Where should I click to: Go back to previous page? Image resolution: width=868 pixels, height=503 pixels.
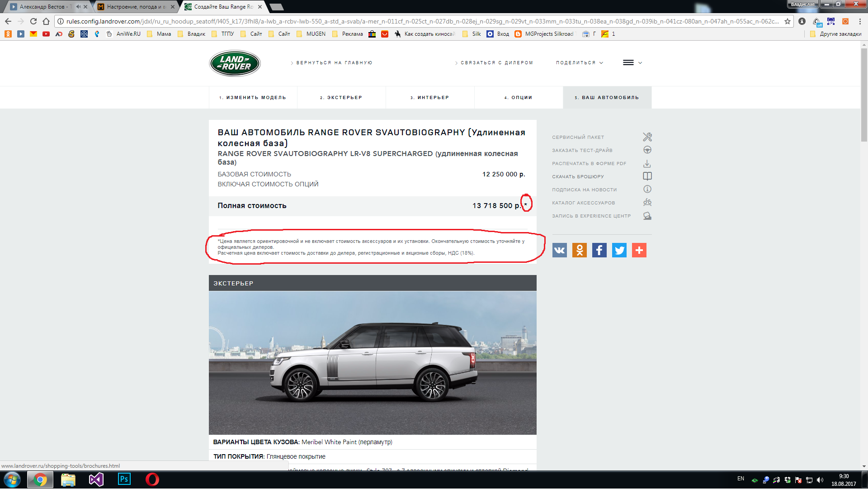click(x=8, y=21)
